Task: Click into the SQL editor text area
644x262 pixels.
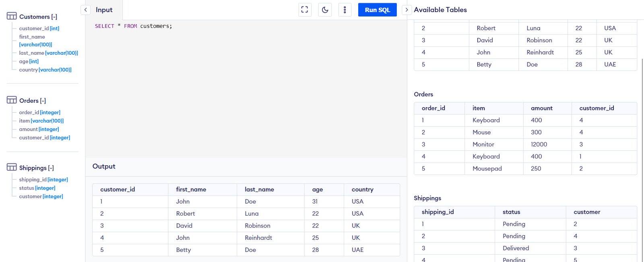Action: click(x=246, y=89)
